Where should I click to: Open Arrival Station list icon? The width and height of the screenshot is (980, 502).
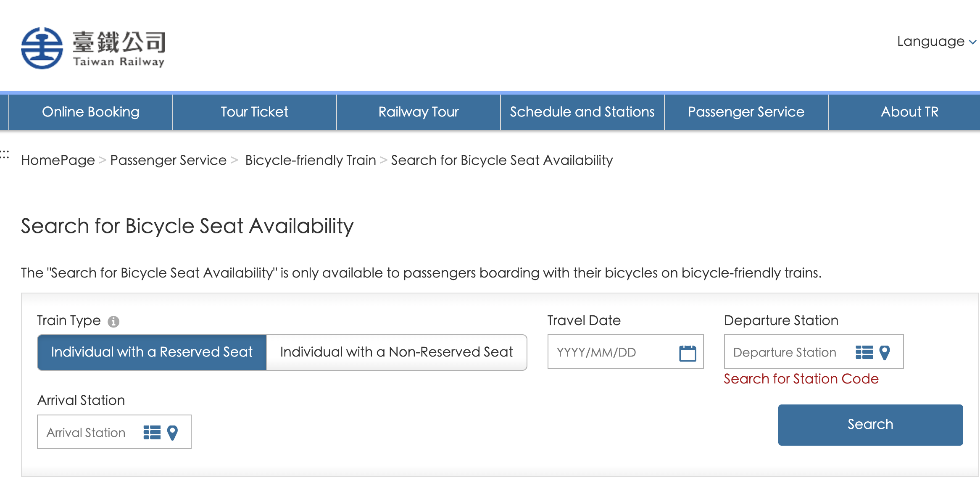pyautogui.click(x=152, y=432)
